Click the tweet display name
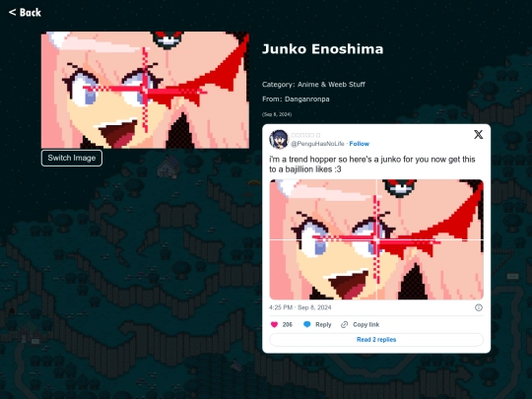This screenshot has width=532, height=399. coord(305,135)
